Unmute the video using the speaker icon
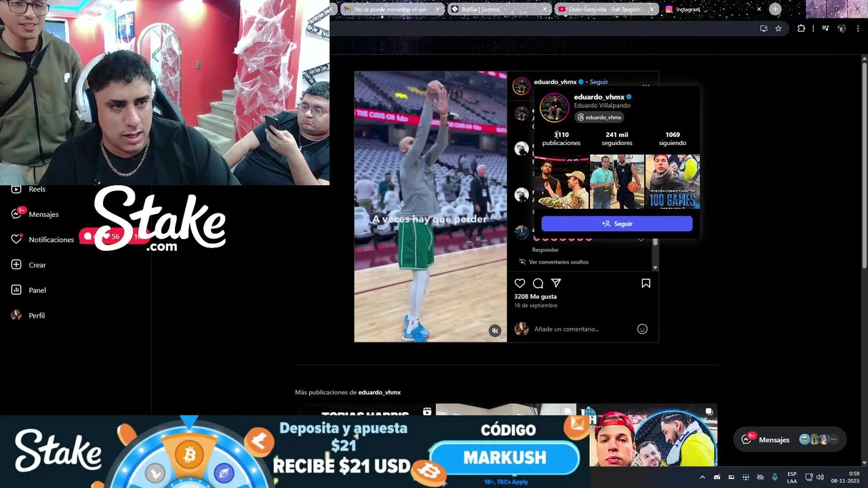The width and height of the screenshot is (868, 488). (x=495, y=331)
